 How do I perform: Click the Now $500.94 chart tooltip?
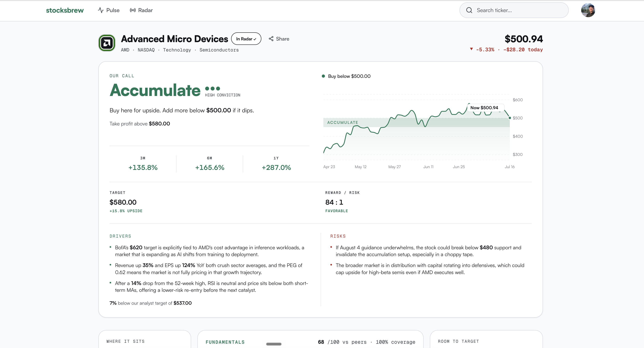484,108
